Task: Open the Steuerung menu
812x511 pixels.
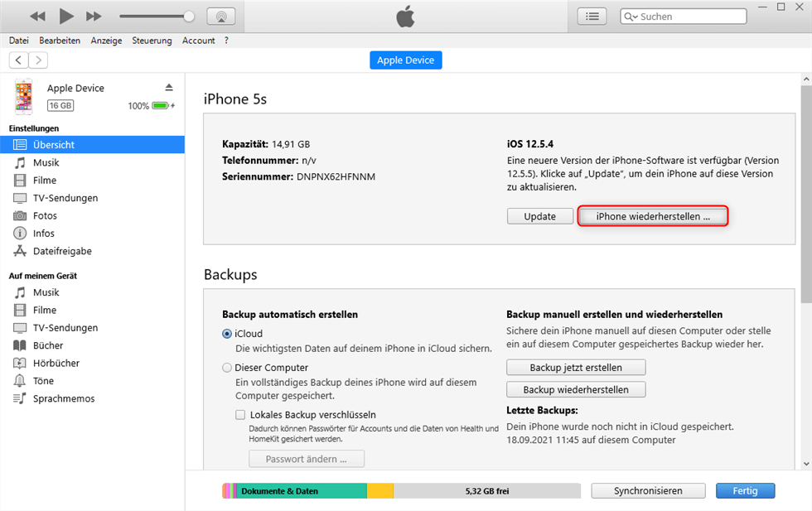Action: [x=152, y=41]
